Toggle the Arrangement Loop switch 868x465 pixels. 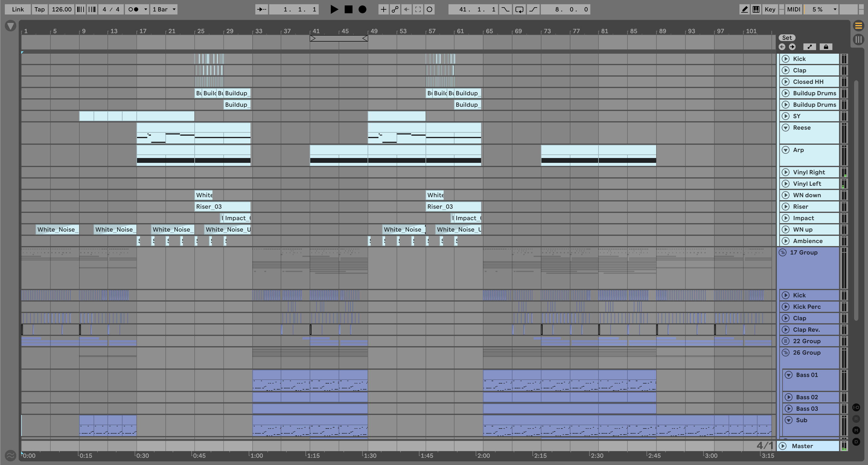(x=519, y=9)
